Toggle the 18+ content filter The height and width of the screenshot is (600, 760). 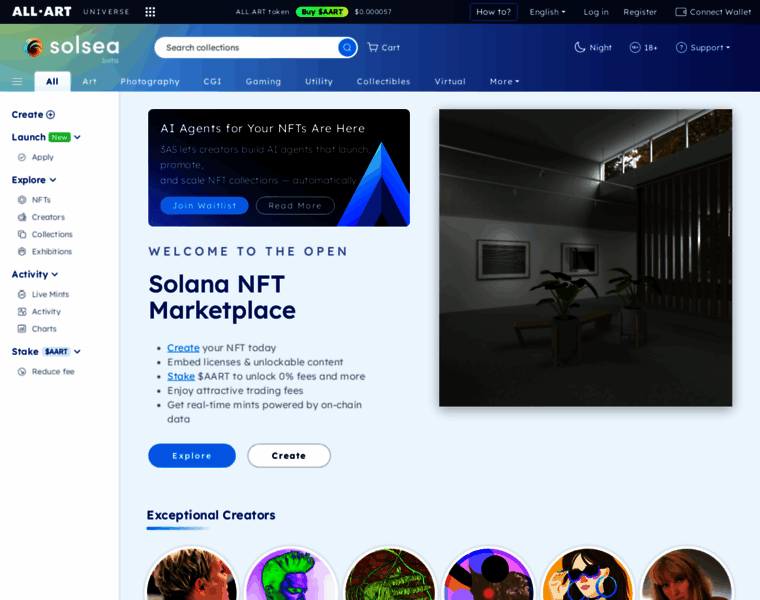[x=643, y=47]
